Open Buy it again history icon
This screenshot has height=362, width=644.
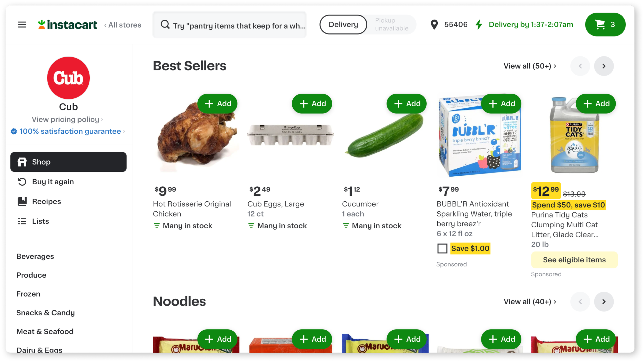click(x=22, y=182)
